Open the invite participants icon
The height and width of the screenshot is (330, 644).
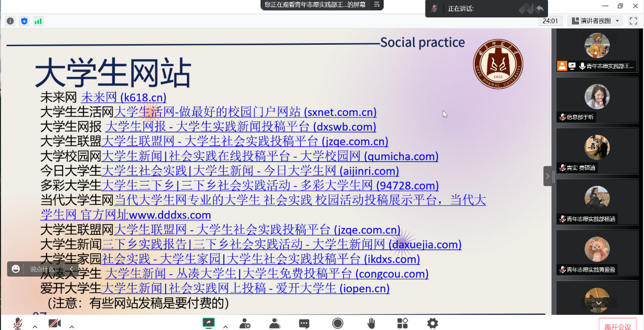(245, 323)
